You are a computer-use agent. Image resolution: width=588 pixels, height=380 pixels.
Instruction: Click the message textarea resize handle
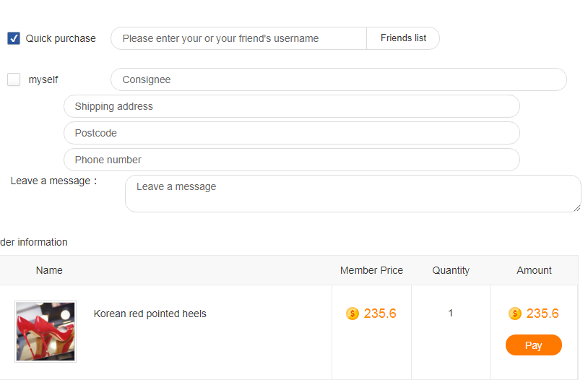coord(577,208)
